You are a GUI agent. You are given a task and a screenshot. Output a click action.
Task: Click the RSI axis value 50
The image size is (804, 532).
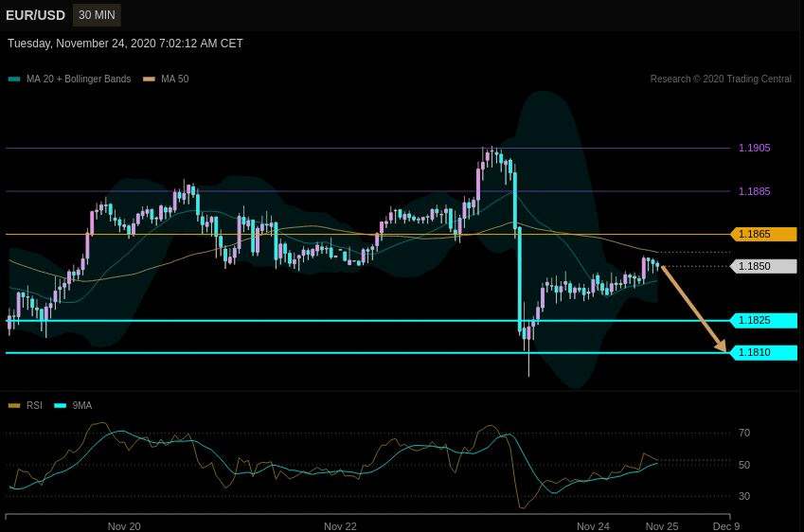[744, 465]
